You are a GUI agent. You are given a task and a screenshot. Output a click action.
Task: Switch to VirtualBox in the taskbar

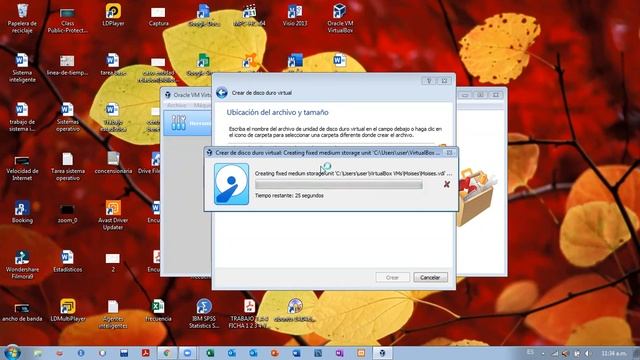pyautogui.click(x=382, y=353)
